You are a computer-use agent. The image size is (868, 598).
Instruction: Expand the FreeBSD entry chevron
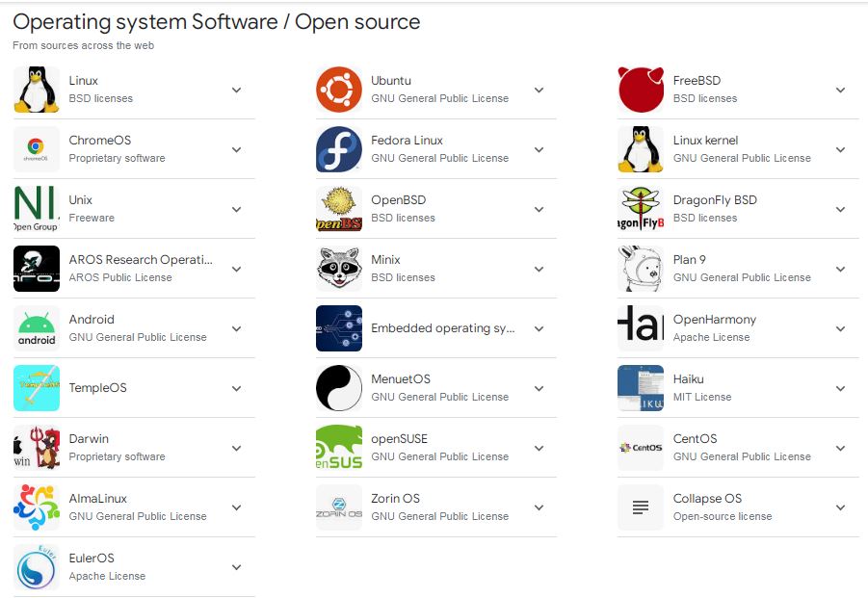(840, 91)
